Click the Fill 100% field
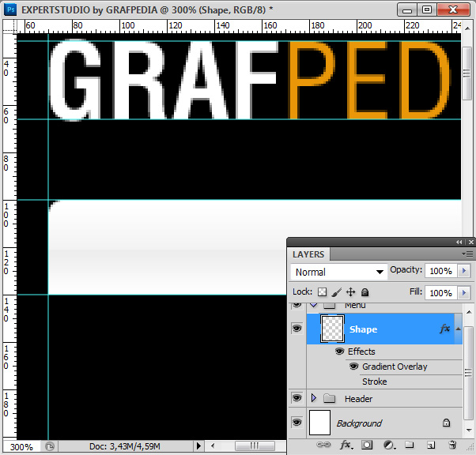Screen dimensions: 476x455 click(x=440, y=293)
